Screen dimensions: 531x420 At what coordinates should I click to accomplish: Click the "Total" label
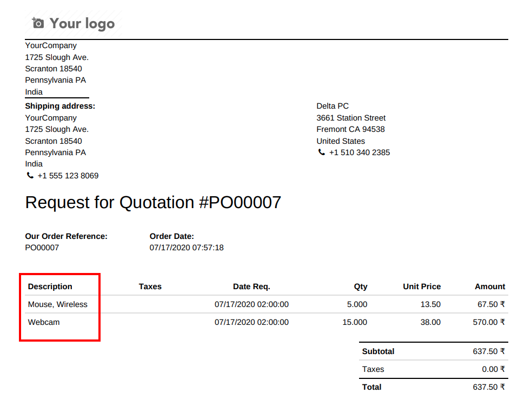[x=372, y=387]
